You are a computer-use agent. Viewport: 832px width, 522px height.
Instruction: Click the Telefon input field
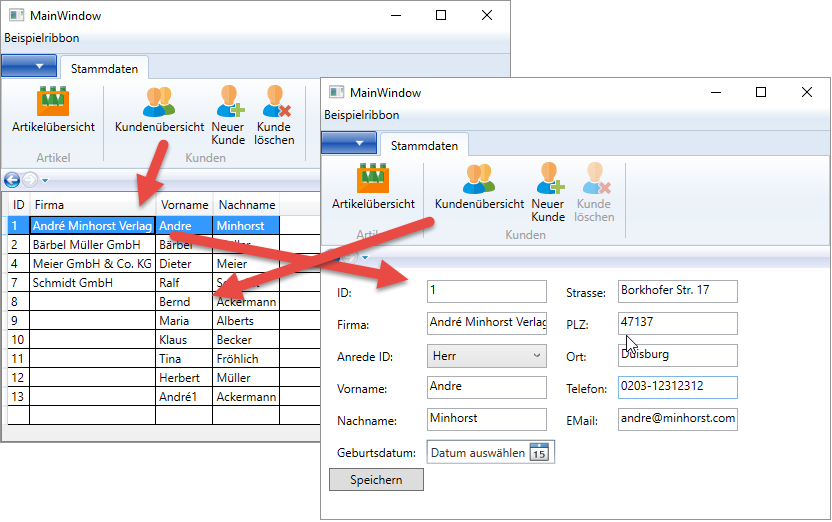click(x=677, y=387)
